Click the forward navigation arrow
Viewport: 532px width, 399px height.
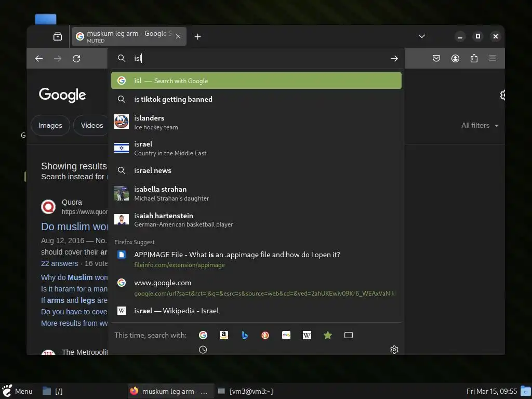coord(58,58)
